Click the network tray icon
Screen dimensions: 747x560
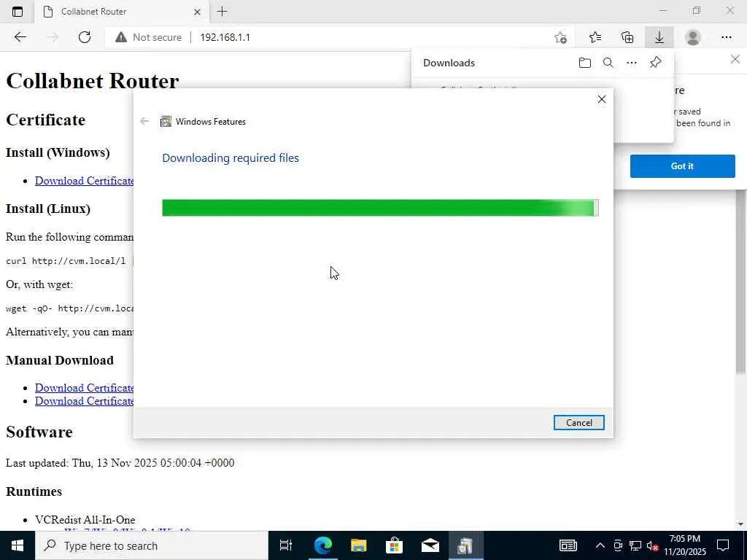(x=635, y=545)
